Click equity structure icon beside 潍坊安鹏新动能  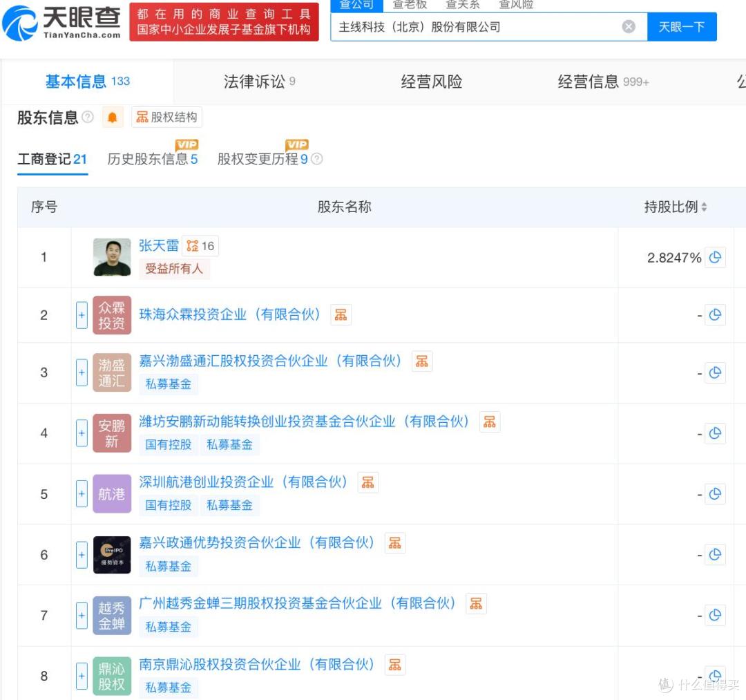[x=490, y=422]
